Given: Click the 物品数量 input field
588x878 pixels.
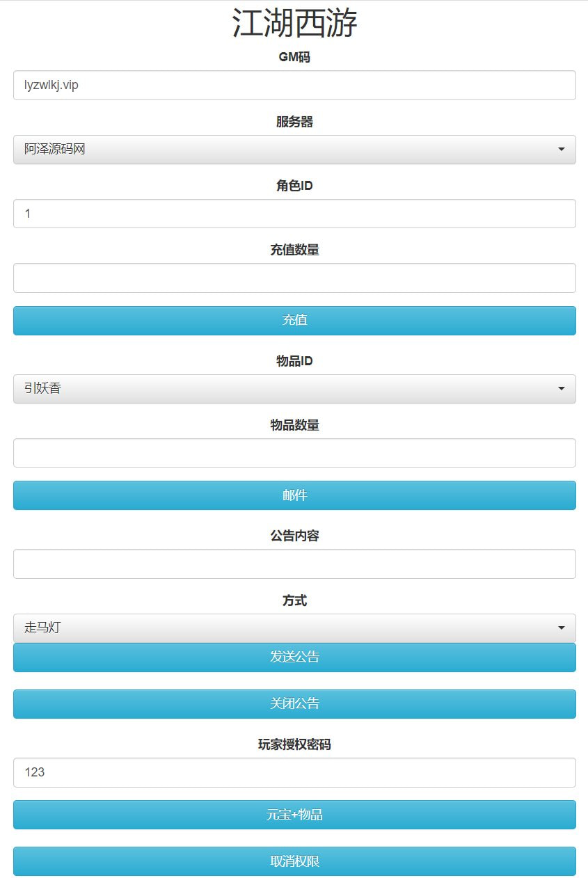Looking at the screenshot, I should point(294,453).
